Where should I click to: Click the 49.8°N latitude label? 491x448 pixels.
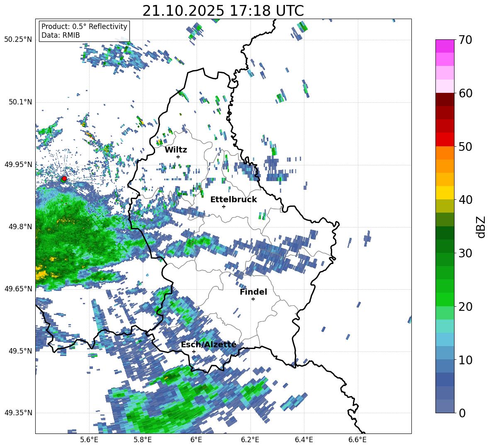tap(20, 226)
